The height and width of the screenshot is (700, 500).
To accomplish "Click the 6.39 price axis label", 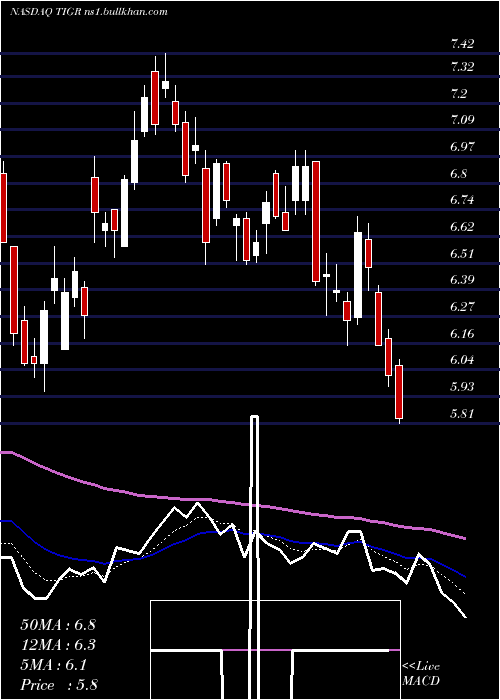I will point(462,279).
